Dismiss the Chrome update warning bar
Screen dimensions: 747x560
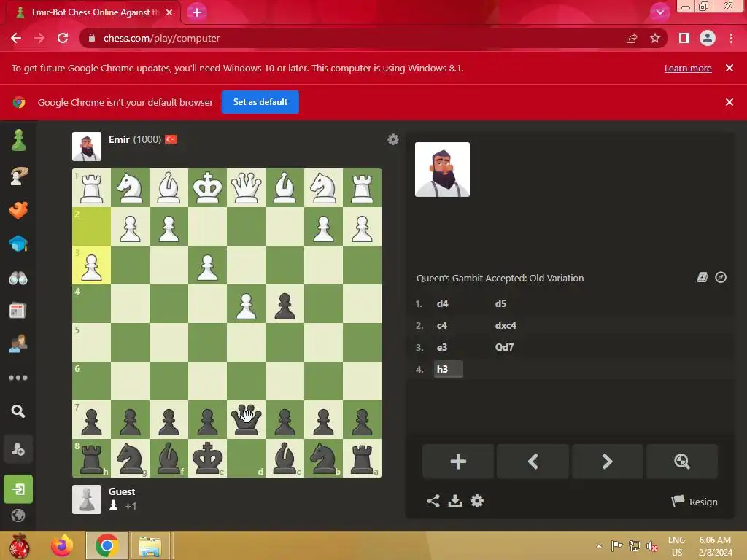pyautogui.click(x=729, y=68)
